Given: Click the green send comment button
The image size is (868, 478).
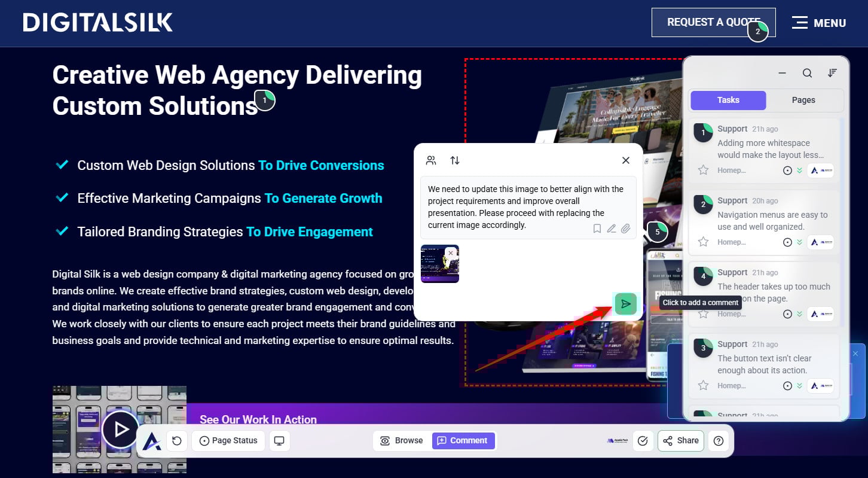Looking at the screenshot, I should point(625,304).
